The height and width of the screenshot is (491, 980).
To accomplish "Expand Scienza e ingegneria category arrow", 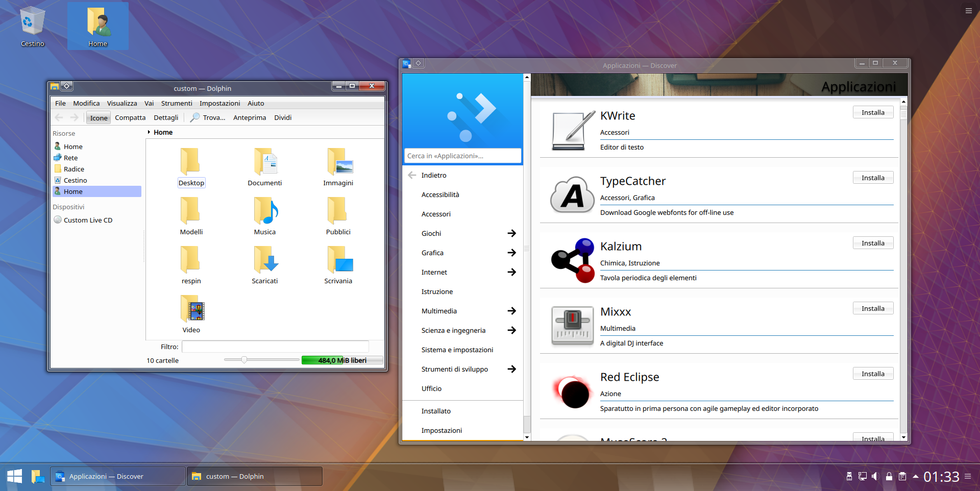I will click(x=511, y=330).
